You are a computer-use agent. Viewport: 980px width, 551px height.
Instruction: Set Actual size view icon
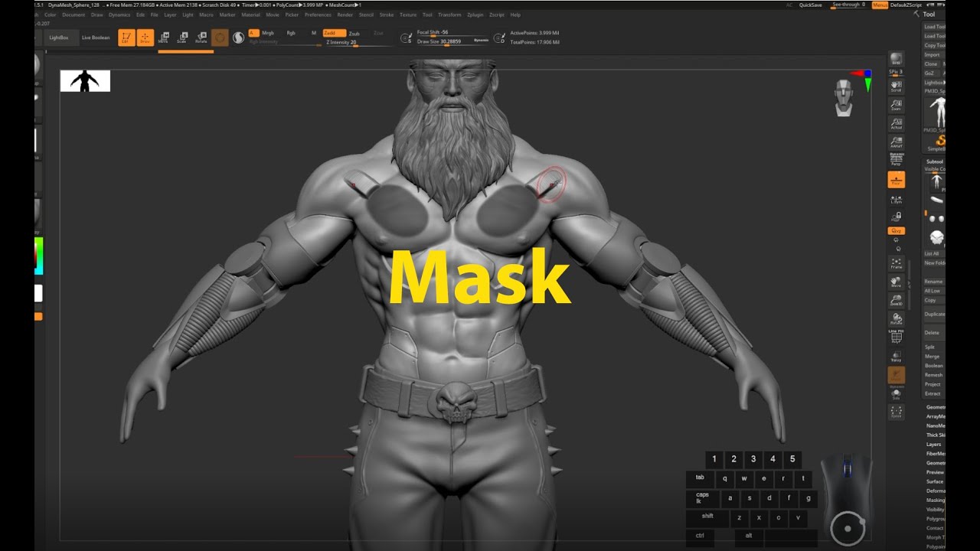(x=896, y=123)
